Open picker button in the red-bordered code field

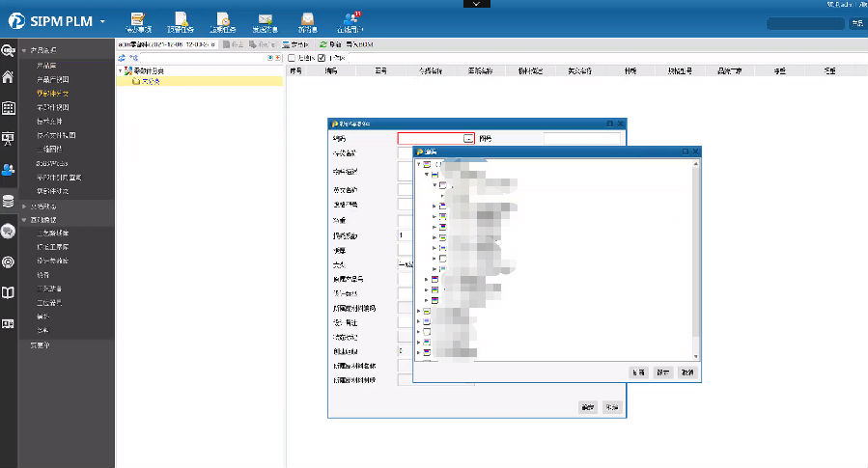[468, 139]
